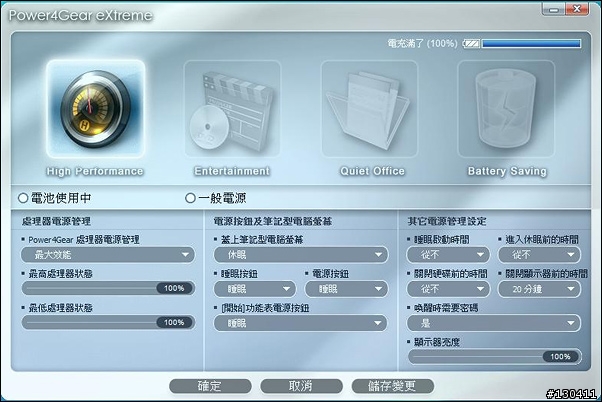Click the Quiet Office label
This screenshot has width=602, height=402.
tap(372, 171)
